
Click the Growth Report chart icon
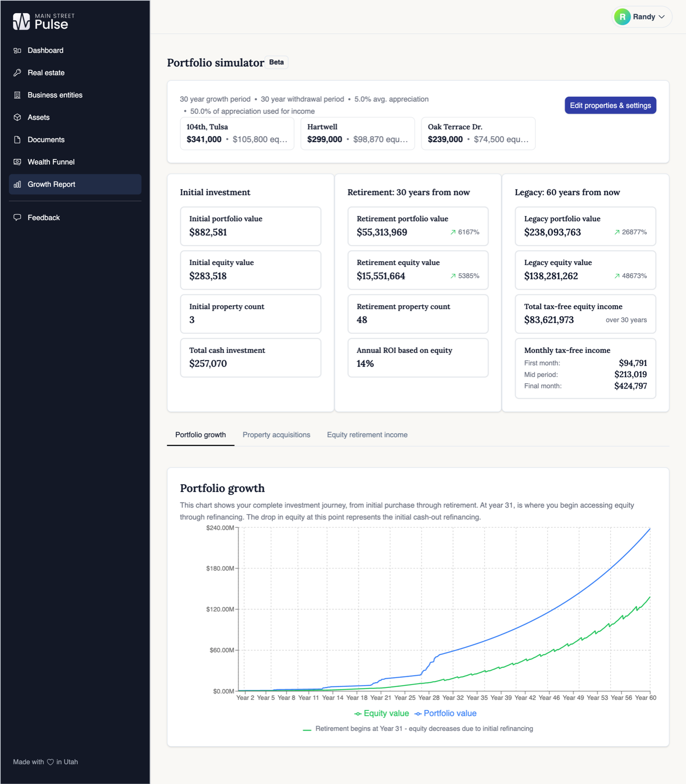(x=17, y=184)
